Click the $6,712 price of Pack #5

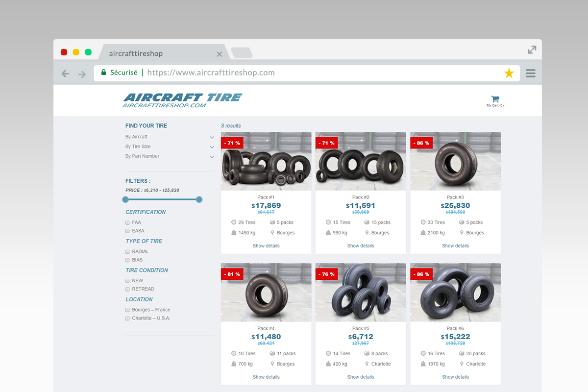(x=361, y=337)
